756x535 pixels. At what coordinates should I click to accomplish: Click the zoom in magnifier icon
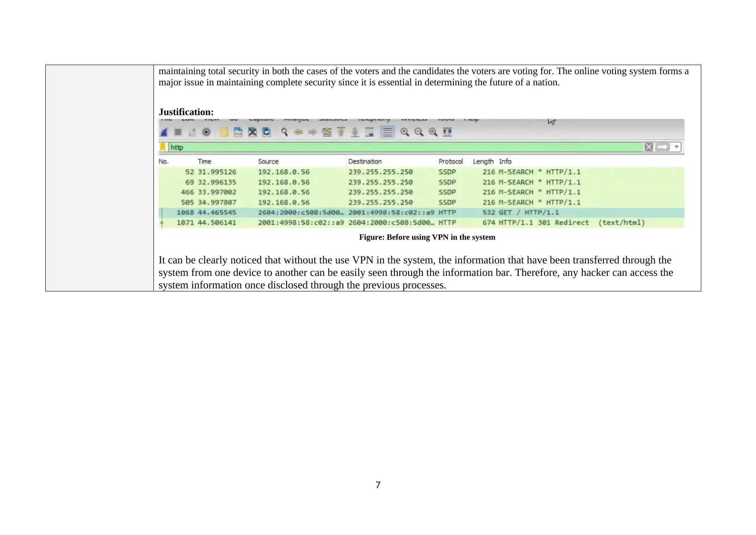click(405, 132)
